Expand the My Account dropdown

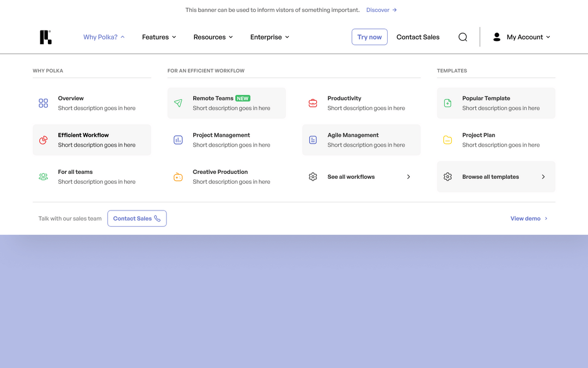524,37
